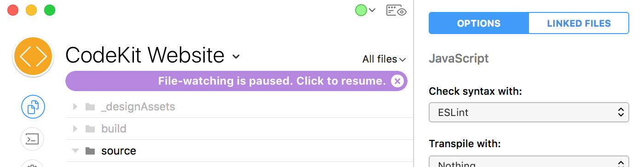Click the _designAssets folder icon

(x=90, y=107)
